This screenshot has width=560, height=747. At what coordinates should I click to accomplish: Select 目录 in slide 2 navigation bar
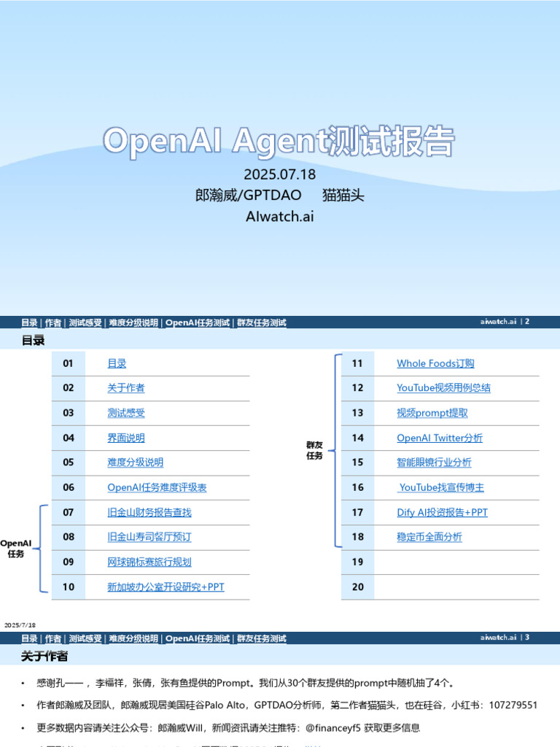29,322
